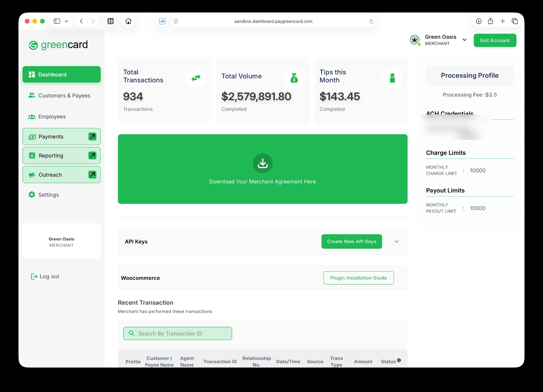Expand the Green Oasis account dropdown

tap(464, 40)
